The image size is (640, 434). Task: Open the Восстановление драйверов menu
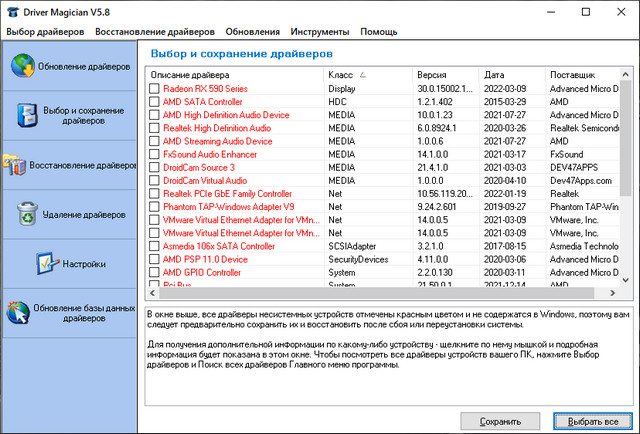point(153,32)
